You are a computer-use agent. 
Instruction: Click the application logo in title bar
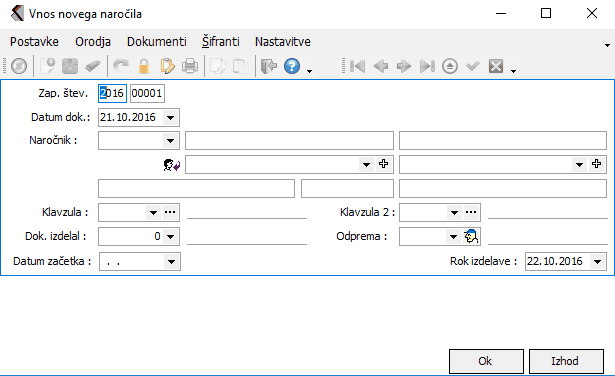[17, 14]
